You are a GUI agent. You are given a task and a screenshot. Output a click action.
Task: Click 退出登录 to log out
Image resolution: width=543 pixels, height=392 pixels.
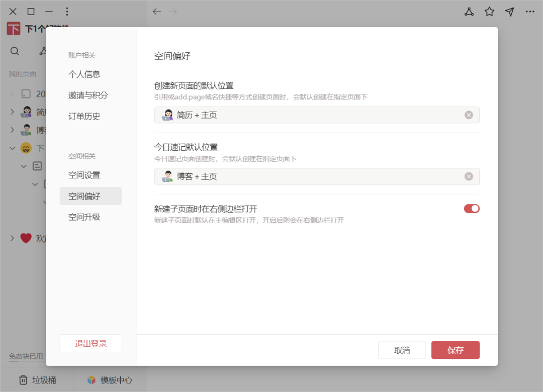pos(90,343)
